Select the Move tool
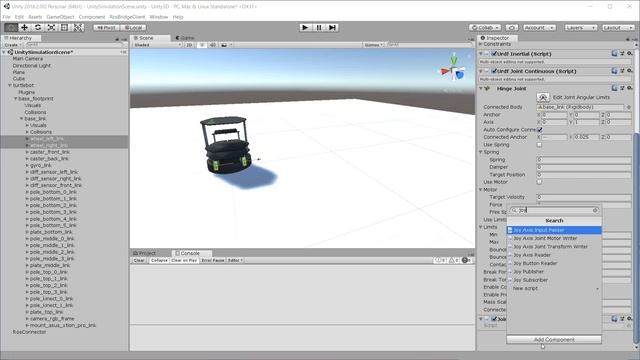Viewport: 640px width, 360px height. point(24,27)
